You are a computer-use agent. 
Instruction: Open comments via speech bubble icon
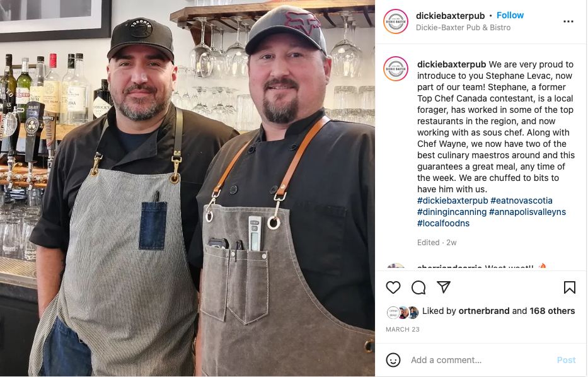tap(418, 287)
